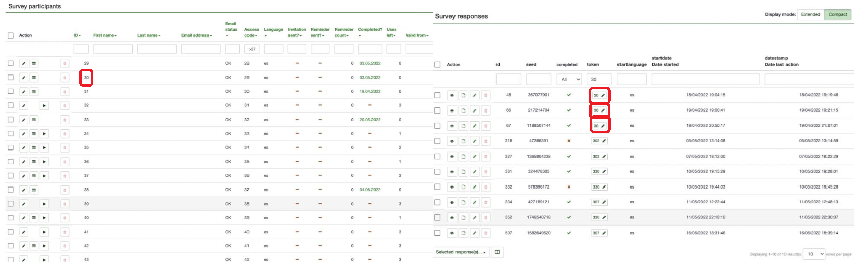View response 48 details via eye icon
This screenshot has width=868, height=262.
click(452, 95)
